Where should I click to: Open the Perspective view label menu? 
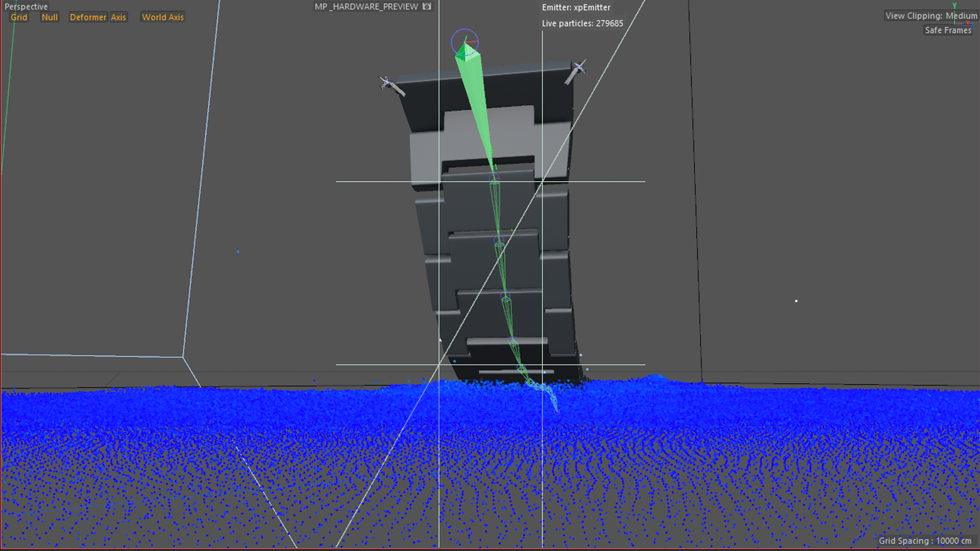(26, 7)
